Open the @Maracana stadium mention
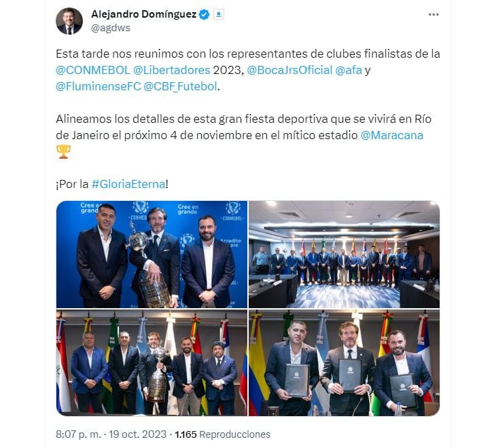 (x=392, y=135)
